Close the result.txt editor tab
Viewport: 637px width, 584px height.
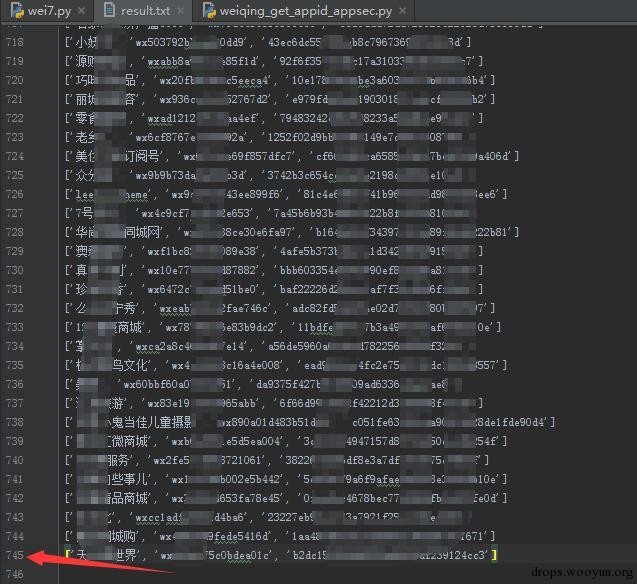pos(181,11)
